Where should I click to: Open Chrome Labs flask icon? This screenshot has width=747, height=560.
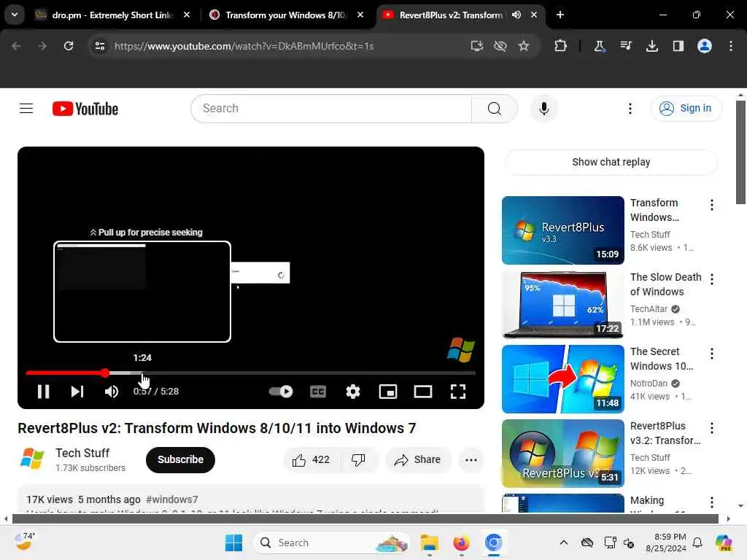(x=599, y=46)
